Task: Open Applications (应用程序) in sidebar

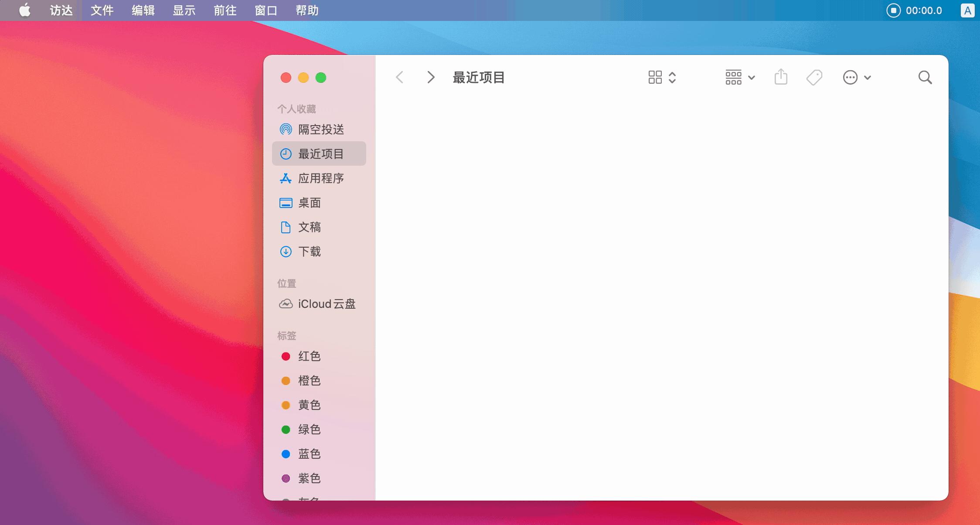Action: (320, 178)
